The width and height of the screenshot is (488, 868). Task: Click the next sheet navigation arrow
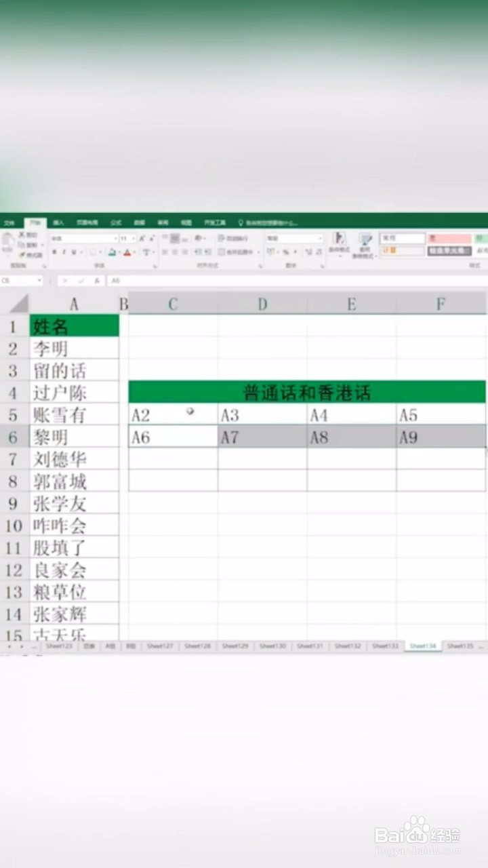pyautogui.click(x=20, y=646)
